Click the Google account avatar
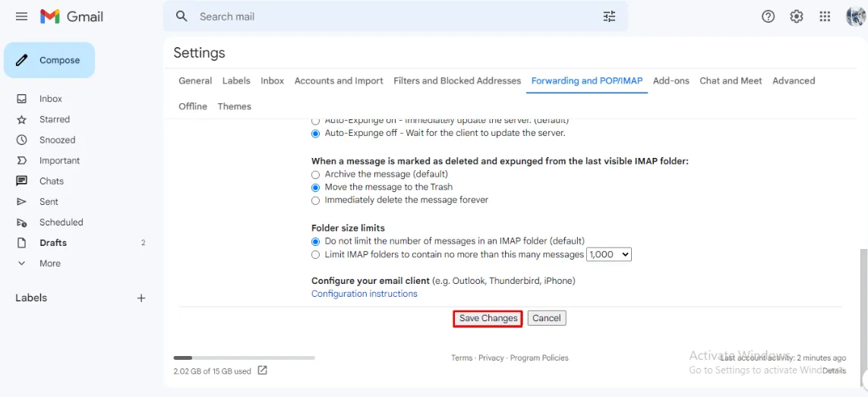This screenshot has width=868, height=397. (x=855, y=17)
